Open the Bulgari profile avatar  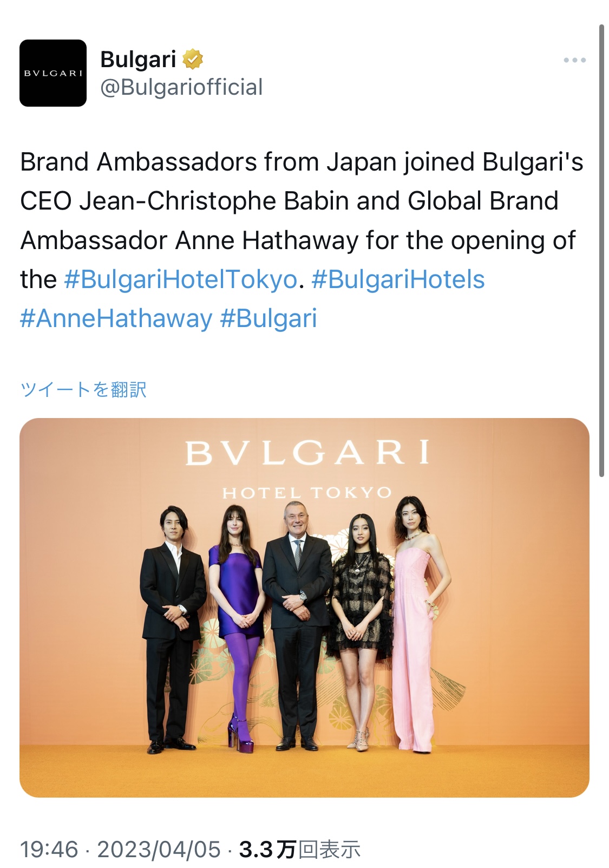coord(53,73)
